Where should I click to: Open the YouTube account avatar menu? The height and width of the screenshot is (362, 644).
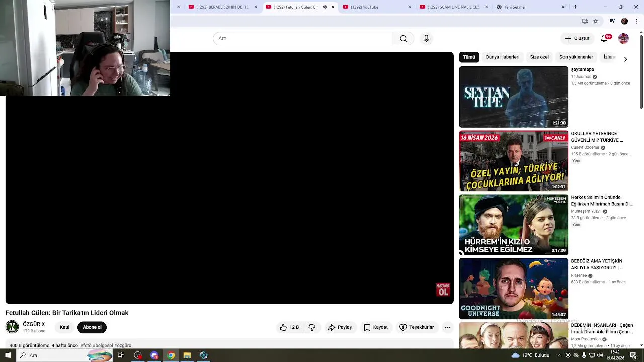point(623,39)
